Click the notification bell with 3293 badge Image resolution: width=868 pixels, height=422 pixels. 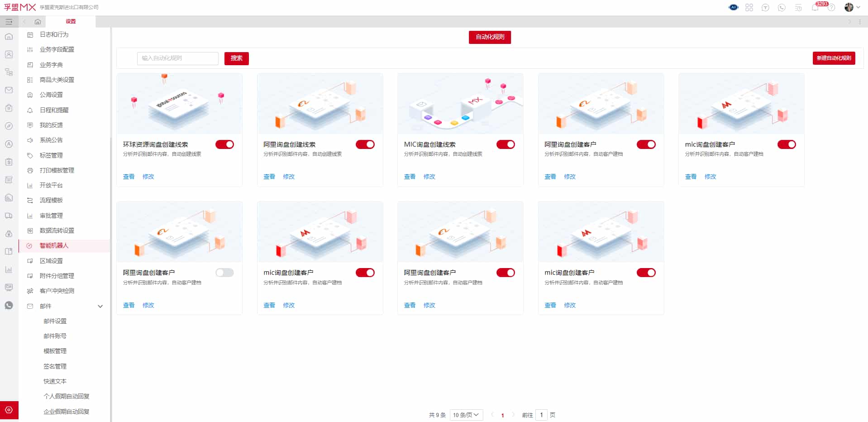tap(815, 8)
